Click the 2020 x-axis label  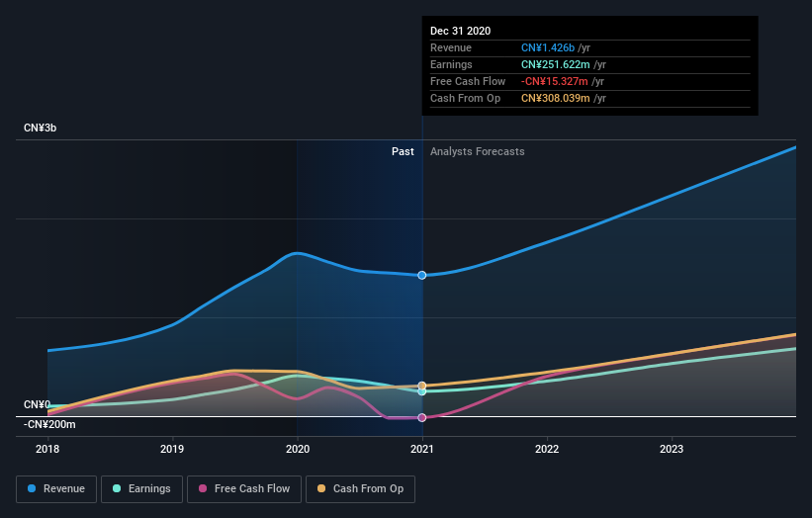point(298,449)
